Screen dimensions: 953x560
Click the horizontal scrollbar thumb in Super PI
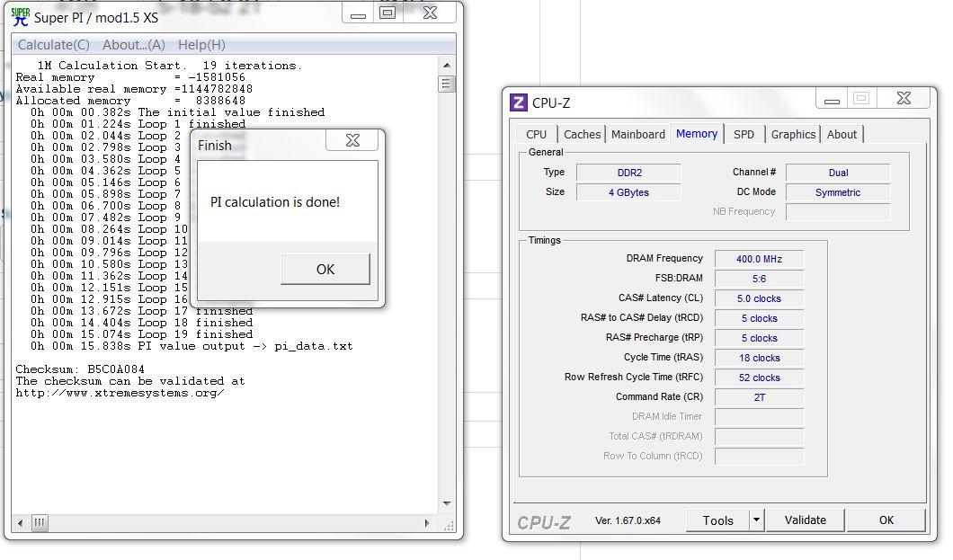40,523
